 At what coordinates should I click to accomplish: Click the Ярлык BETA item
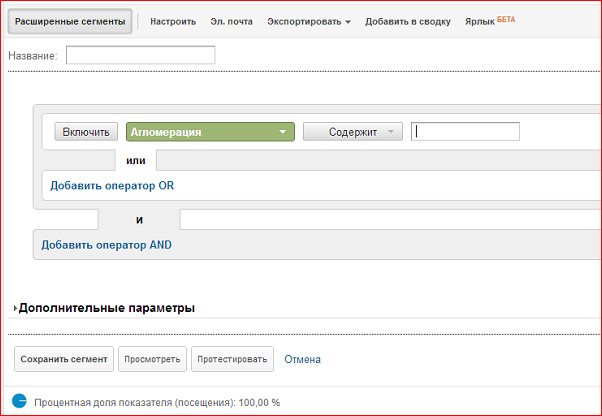pyautogui.click(x=489, y=21)
